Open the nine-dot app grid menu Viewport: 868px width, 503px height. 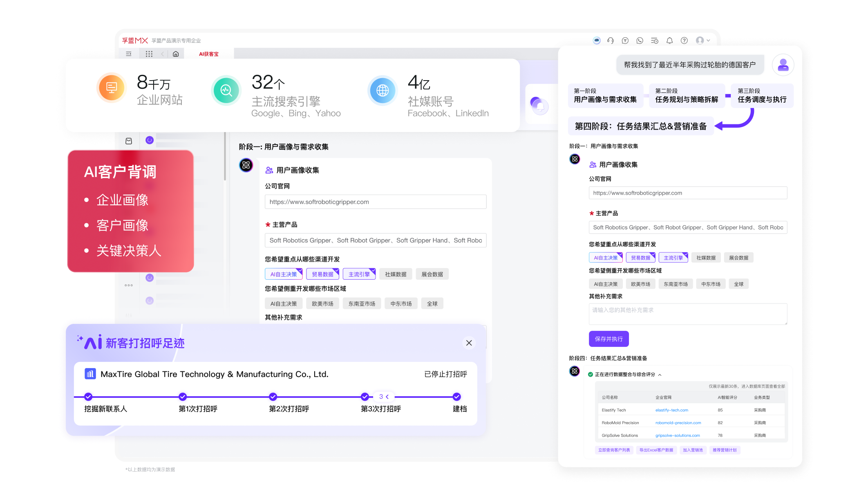tap(149, 54)
